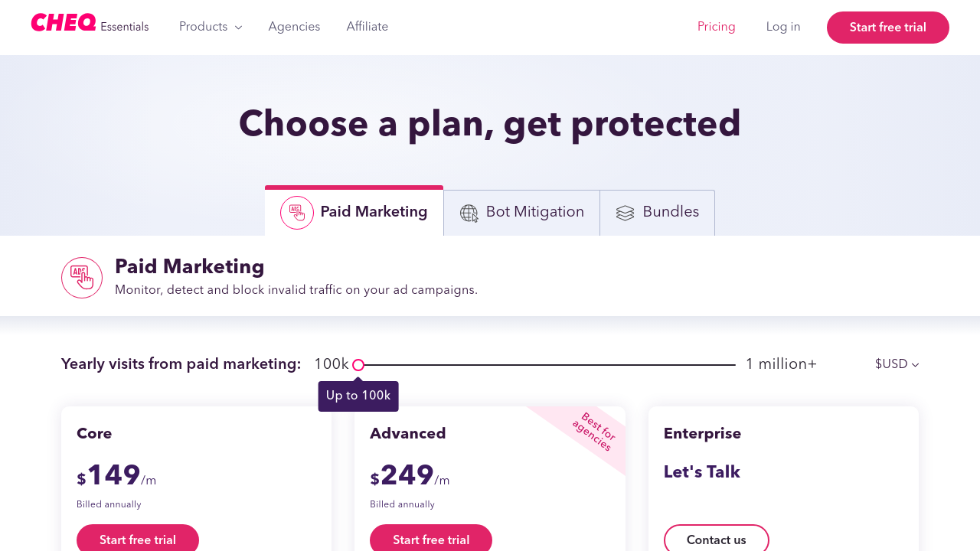Select the Paid Marketing tab
980x551 pixels.
[x=373, y=212]
